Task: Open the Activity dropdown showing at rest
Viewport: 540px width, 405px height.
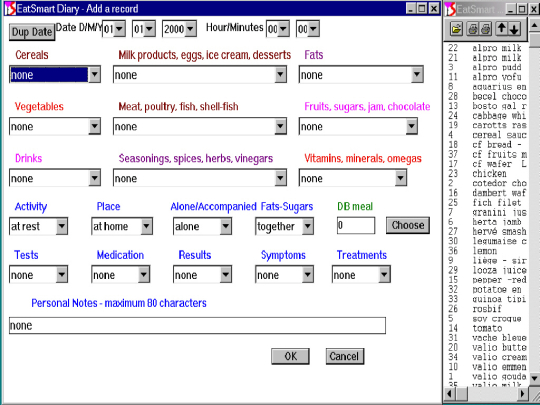Action: click(x=61, y=226)
